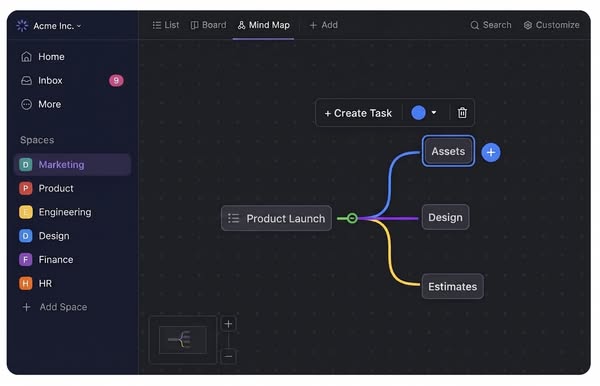
Task: Collapse branches using the green circle toggle
Action: pos(352,218)
